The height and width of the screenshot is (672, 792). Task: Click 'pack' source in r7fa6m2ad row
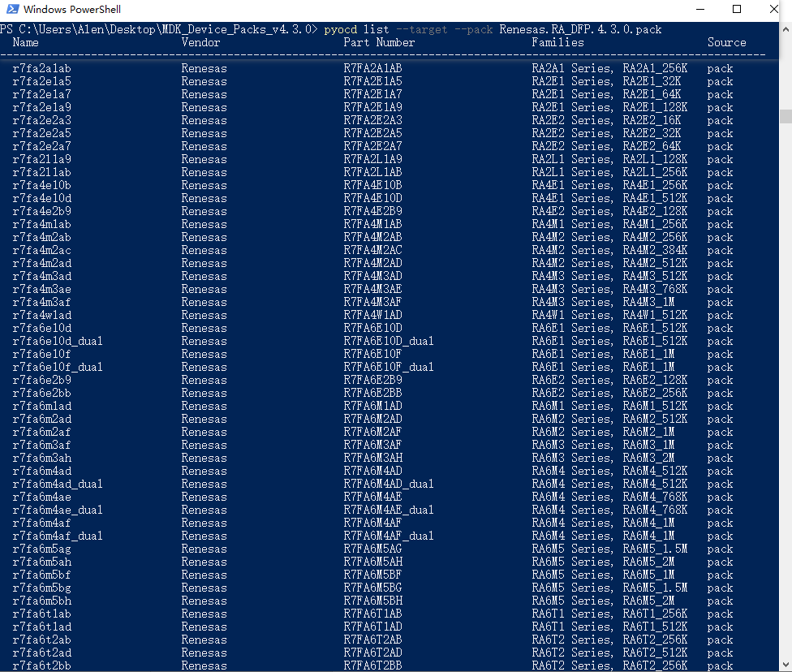[x=720, y=419]
